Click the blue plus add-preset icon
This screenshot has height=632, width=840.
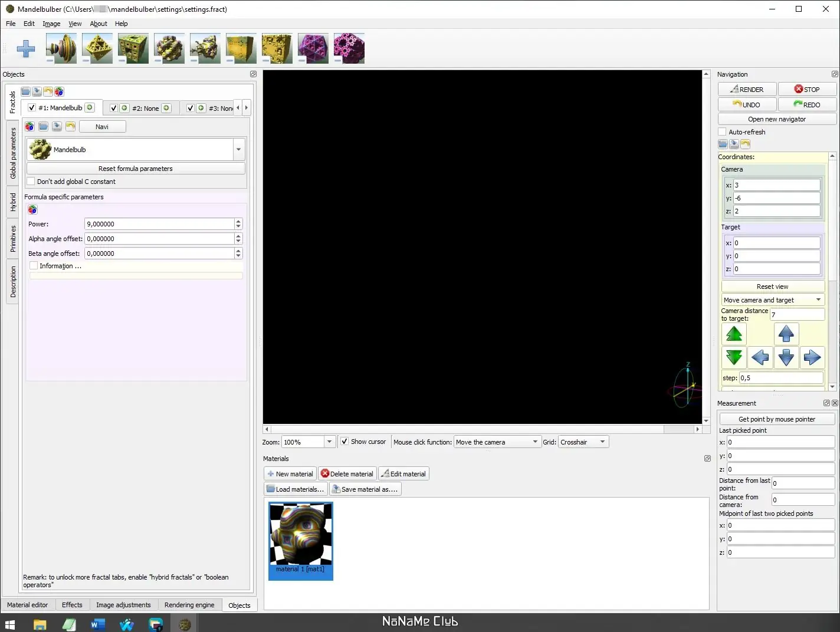[x=26, y=48]
